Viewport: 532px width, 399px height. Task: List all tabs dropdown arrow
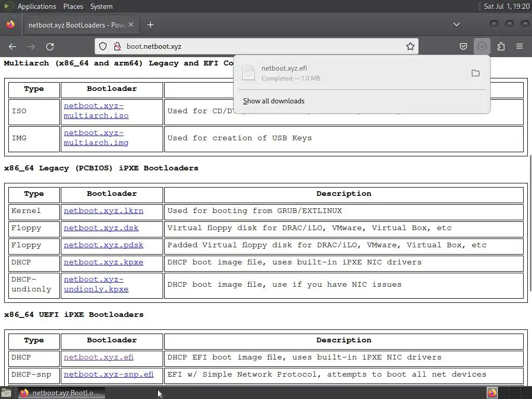click(457, 24)
